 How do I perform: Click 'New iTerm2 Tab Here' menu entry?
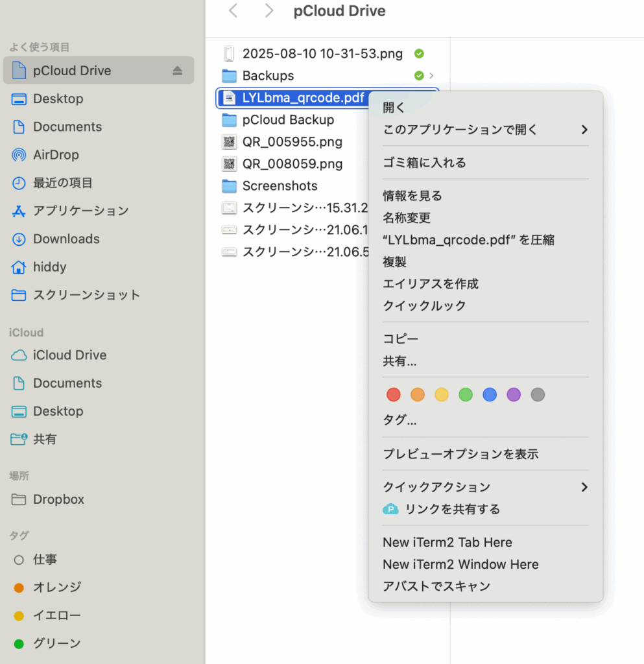pos(447,543)
